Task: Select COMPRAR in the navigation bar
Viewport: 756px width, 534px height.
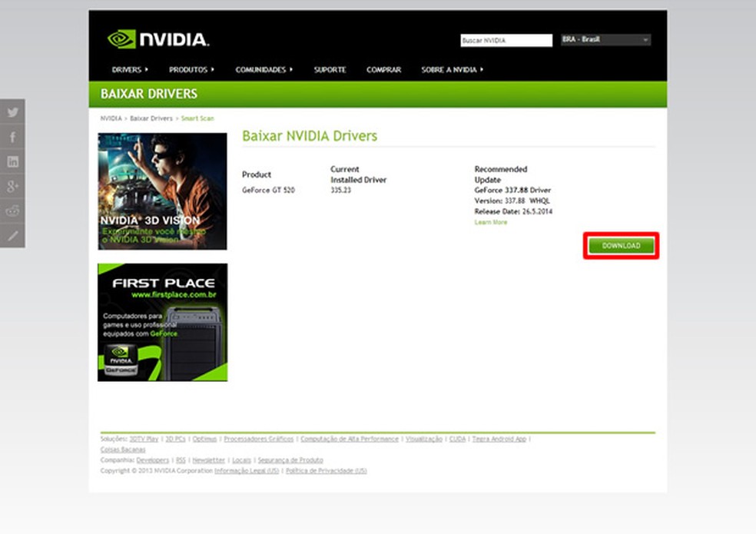Action: [x=384, y=69]
